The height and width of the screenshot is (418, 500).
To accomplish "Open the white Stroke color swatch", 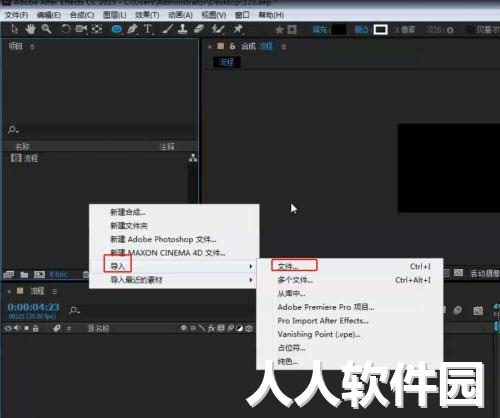I will click(x=380, y=30).
